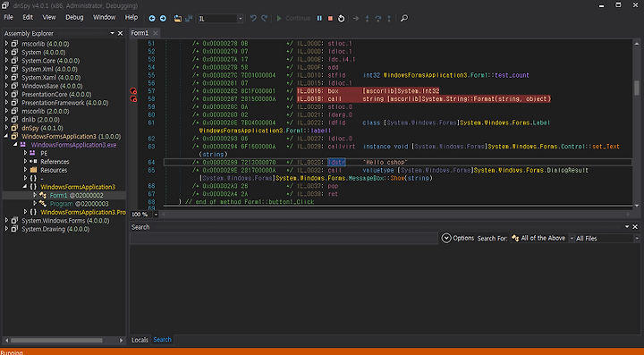This screenshot has height=355, width=644.
Task: Expand the Resources node
Action: (25, 170)
